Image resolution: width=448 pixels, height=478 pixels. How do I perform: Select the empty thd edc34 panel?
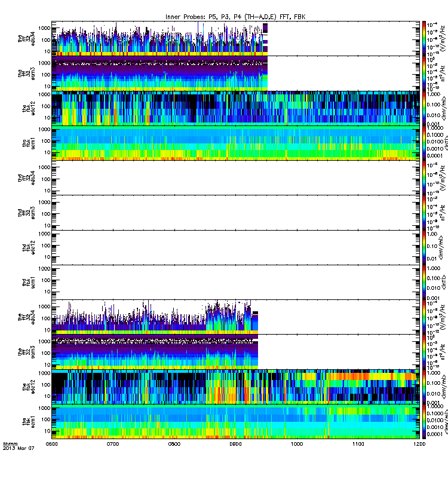(x=235, y=177)
